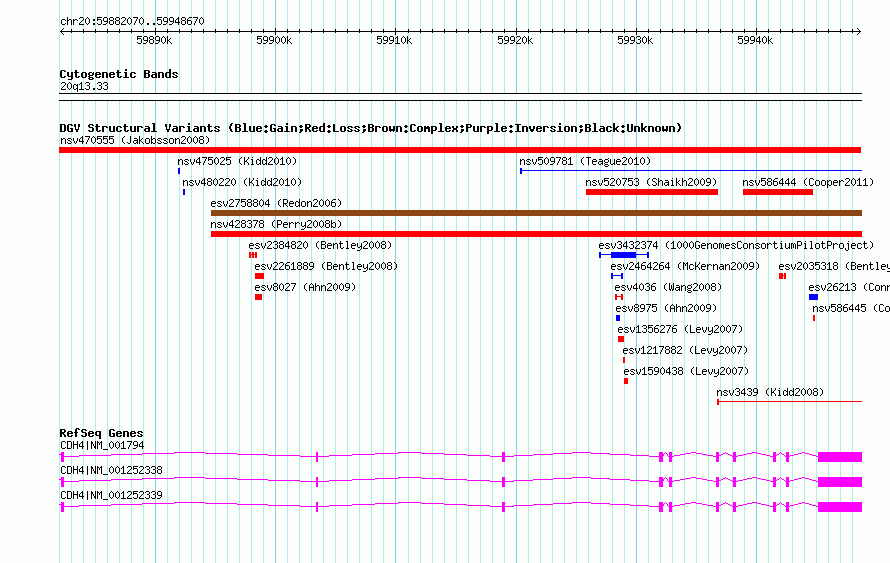Open esv4036 (Wang2008) label
Viewport: 890px width, 563px height.
(669, 287)
